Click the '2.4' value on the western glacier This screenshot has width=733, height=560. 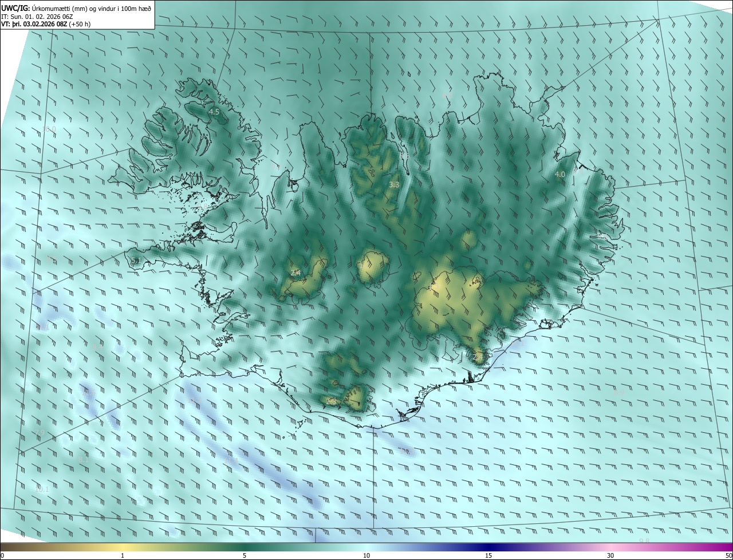(x=295, y=273)
